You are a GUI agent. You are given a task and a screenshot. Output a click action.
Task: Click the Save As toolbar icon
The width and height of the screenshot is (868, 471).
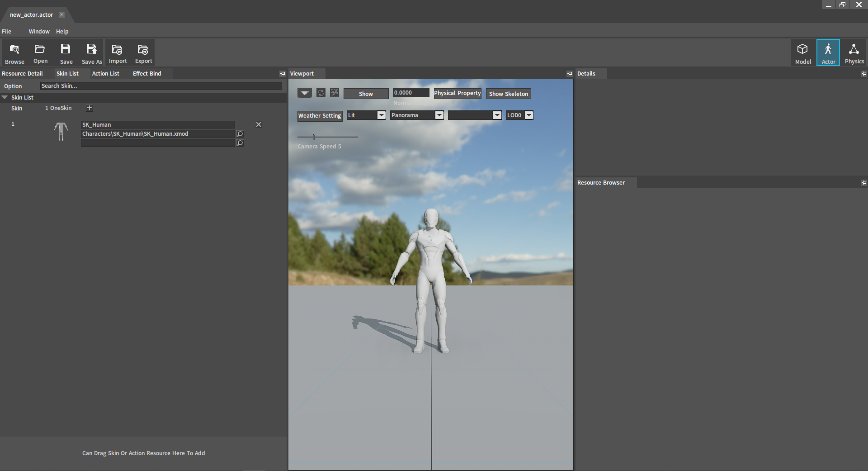pos(92,53)
